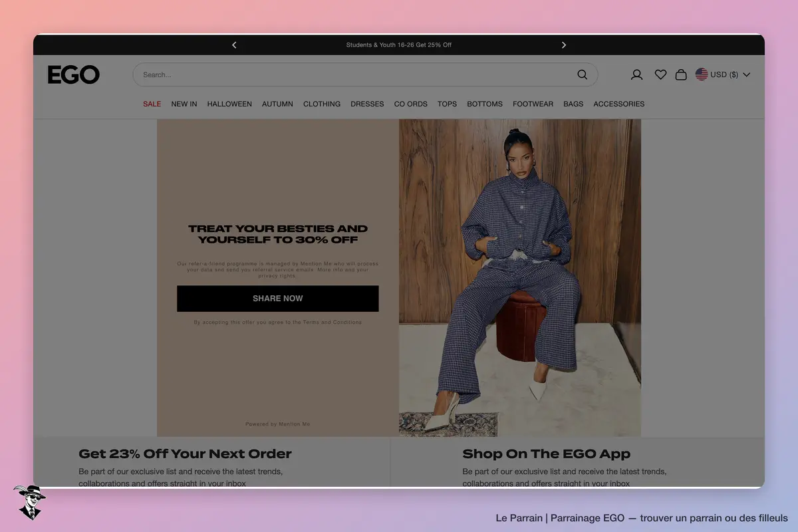Open the shopping bag icon
The image size is (798, 532).
point(681,74)
